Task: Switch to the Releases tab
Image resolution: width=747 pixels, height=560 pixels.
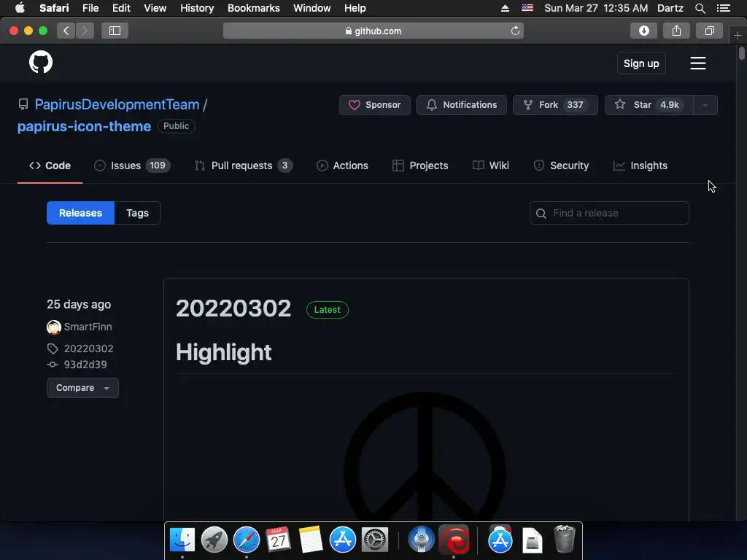Action: coord(80,213)
